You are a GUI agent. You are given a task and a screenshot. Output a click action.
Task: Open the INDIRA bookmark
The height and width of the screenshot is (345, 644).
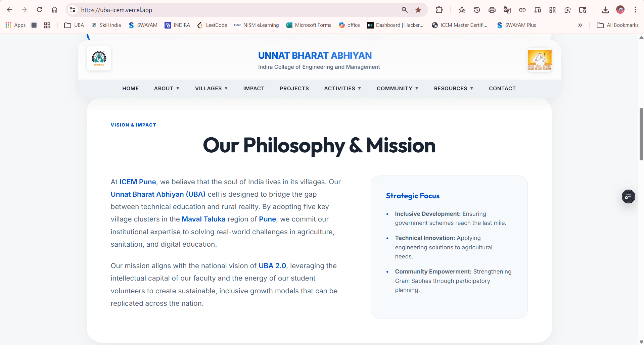pyautogui.click(x=177, y=25)
